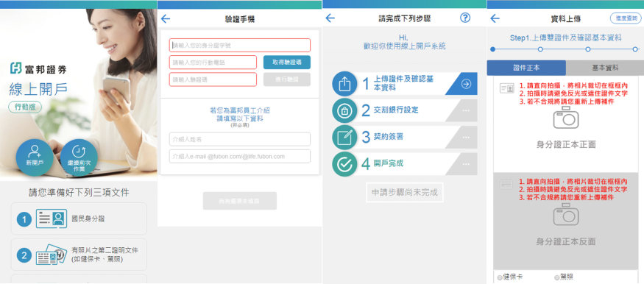Click the 線上開戶 heading
This screenshot has height=284, width=644.
click(38, 88)
